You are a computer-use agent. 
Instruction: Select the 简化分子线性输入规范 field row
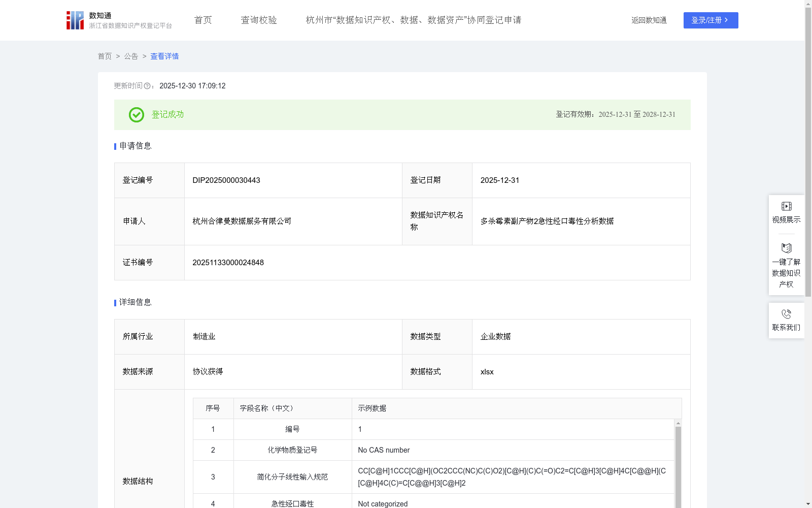pos(292,477)
